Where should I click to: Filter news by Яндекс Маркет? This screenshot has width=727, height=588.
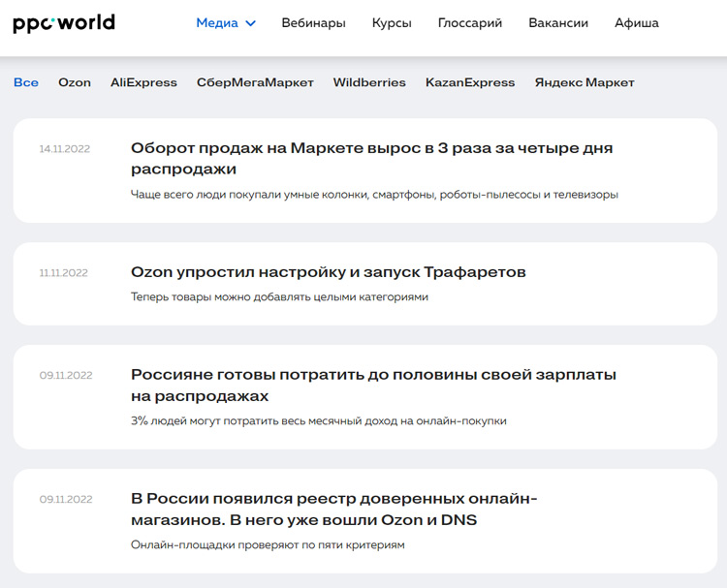tap(585, 82)
